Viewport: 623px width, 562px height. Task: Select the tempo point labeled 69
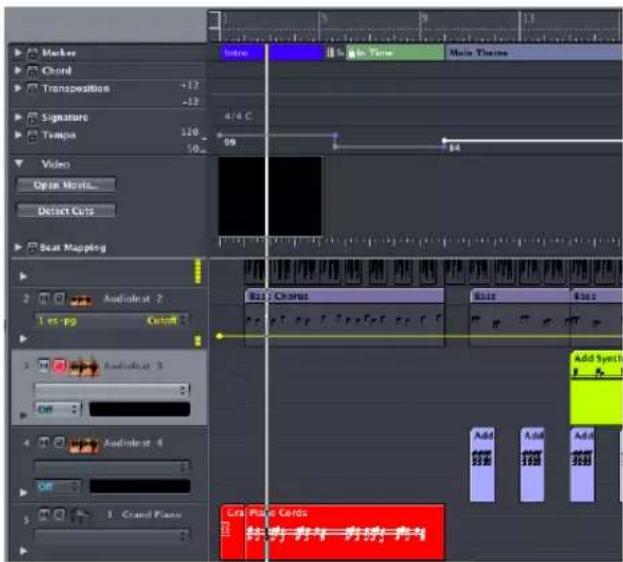click(219, 135)
